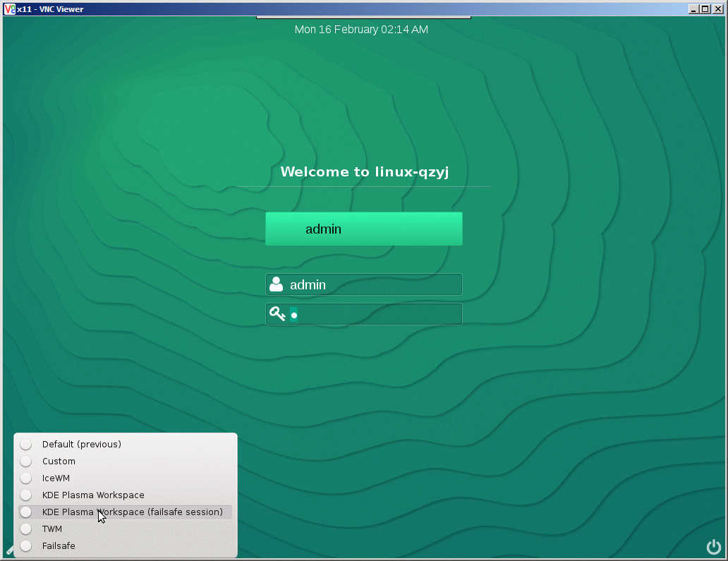The width and height of the screenshot is (728, 561).
Task: Click the power icon in the bottom-right corner
Action: pos(714,547)
